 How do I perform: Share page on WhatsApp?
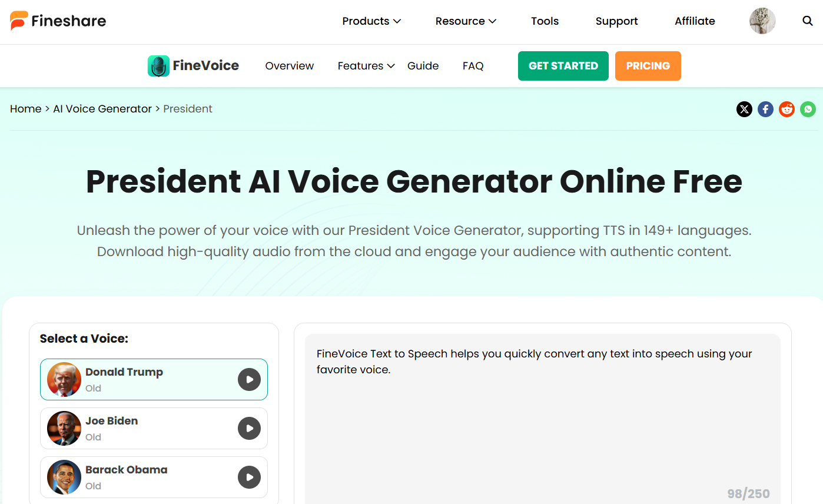[808, 109]
